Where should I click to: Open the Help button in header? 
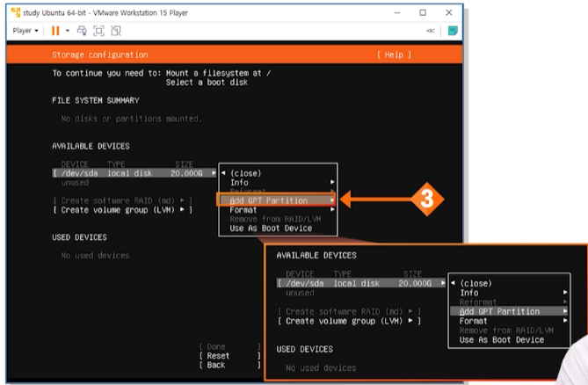[x=394, y=54]
